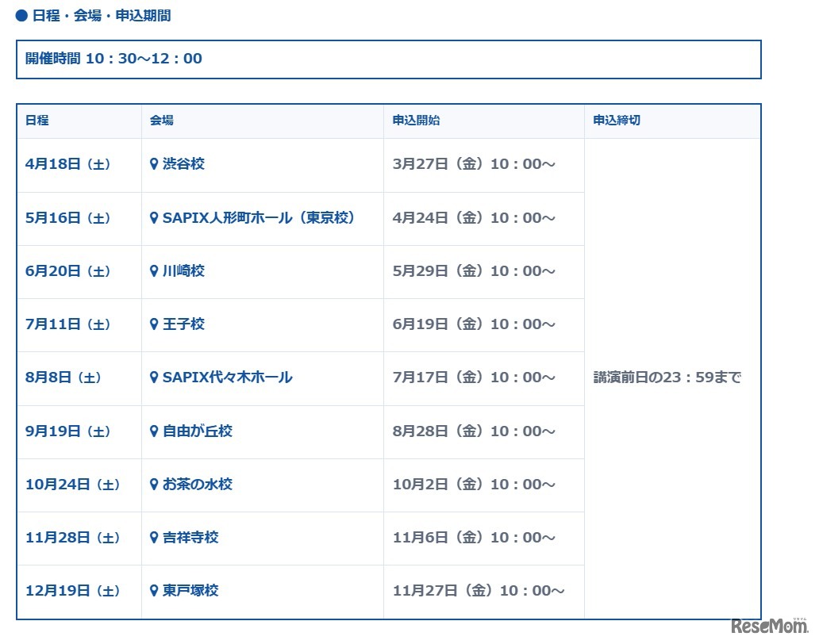
Task: Click the pin icon beside お茶の水校
Action: (155, 485)
